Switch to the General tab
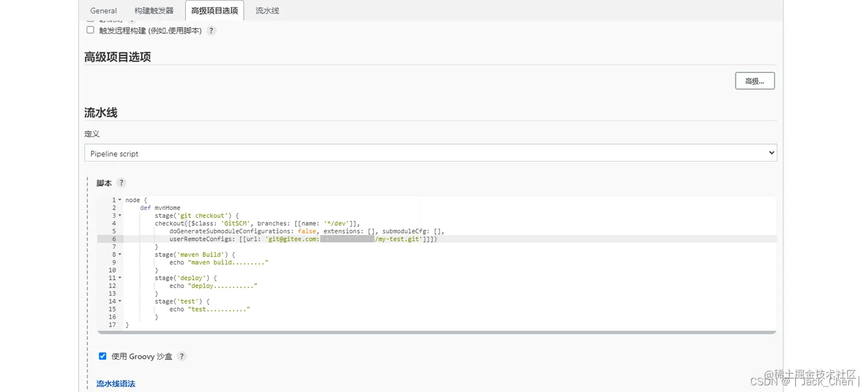 103,10
